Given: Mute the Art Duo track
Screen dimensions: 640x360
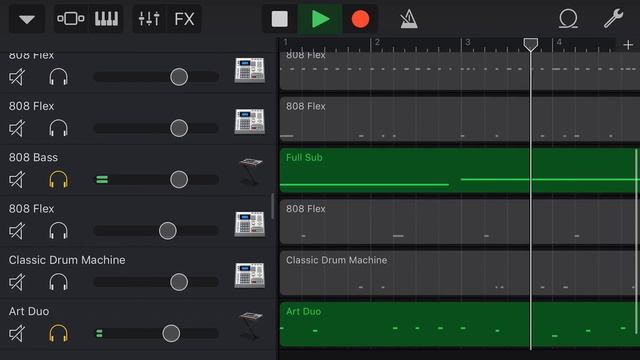Looking at the screenshot, I should point(17,333).
